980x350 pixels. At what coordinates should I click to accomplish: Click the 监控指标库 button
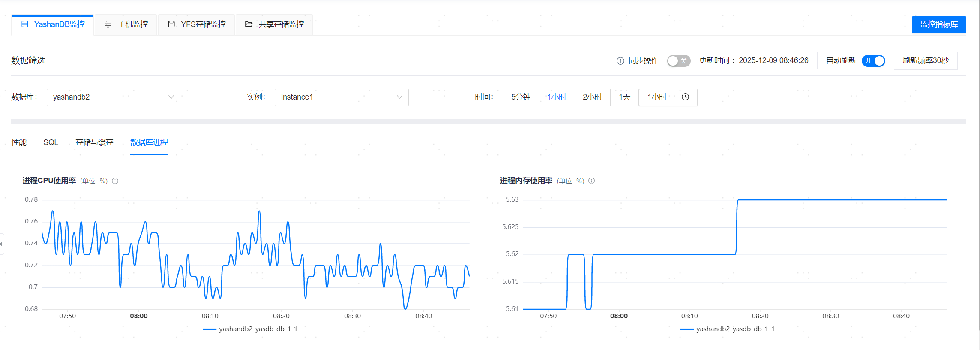(938, 24)
